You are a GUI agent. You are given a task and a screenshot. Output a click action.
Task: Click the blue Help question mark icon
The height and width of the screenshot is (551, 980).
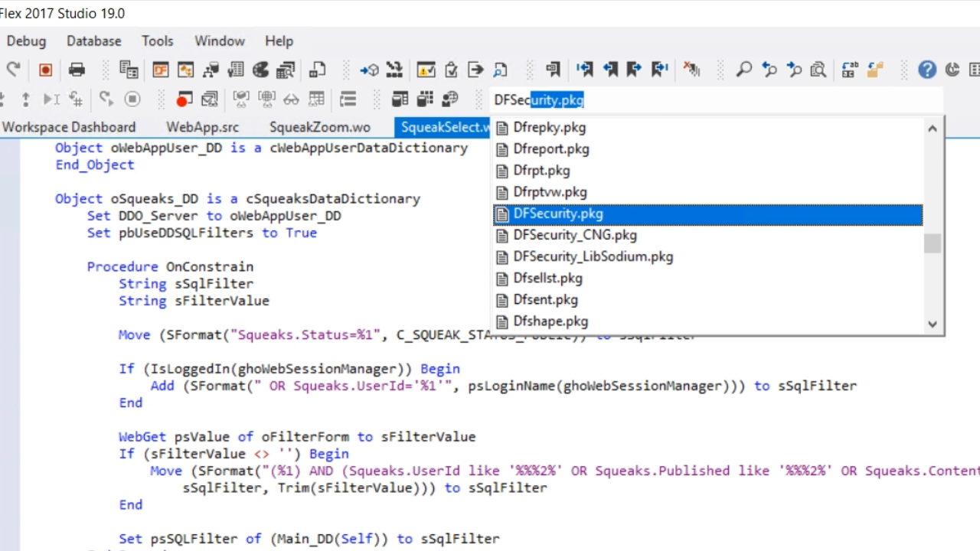tap(926, 70)
